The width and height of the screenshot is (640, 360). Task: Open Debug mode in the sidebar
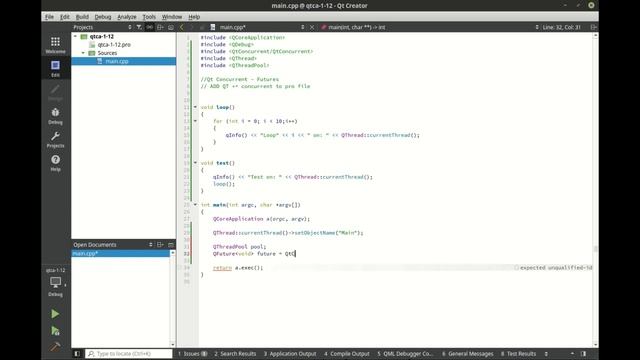click(56, 116)
